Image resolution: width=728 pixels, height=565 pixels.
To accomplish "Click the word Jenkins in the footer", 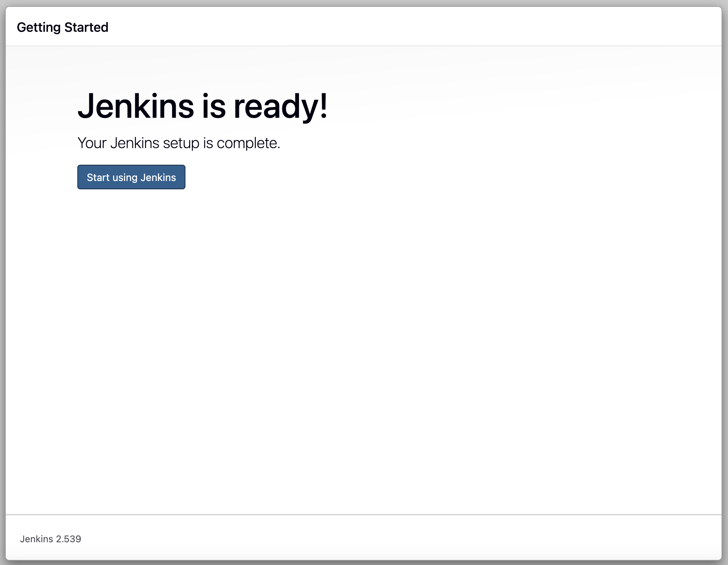I will pyautogui.click(x=37, y=539).
